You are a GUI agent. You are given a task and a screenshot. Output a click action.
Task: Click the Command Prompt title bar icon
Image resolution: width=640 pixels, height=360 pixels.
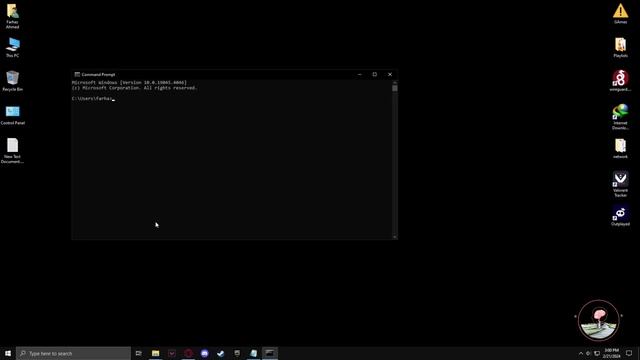coord(77,74)
